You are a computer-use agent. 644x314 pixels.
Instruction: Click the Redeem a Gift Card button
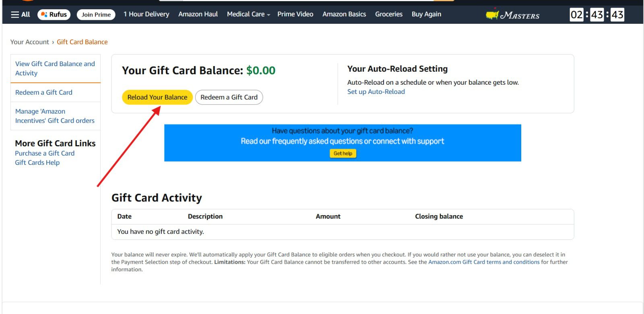click(x=229, y=97)
